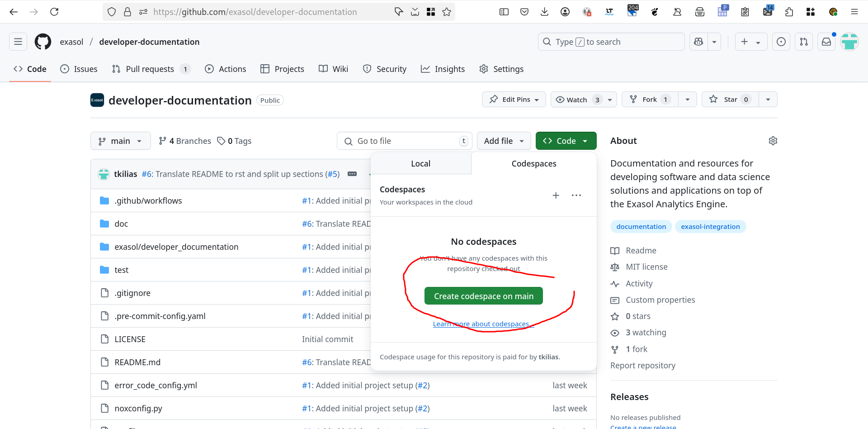Open the .github/workflows folder
Image resolution: width=868 pixels, height=429 pixels.
tap(148, 200)
